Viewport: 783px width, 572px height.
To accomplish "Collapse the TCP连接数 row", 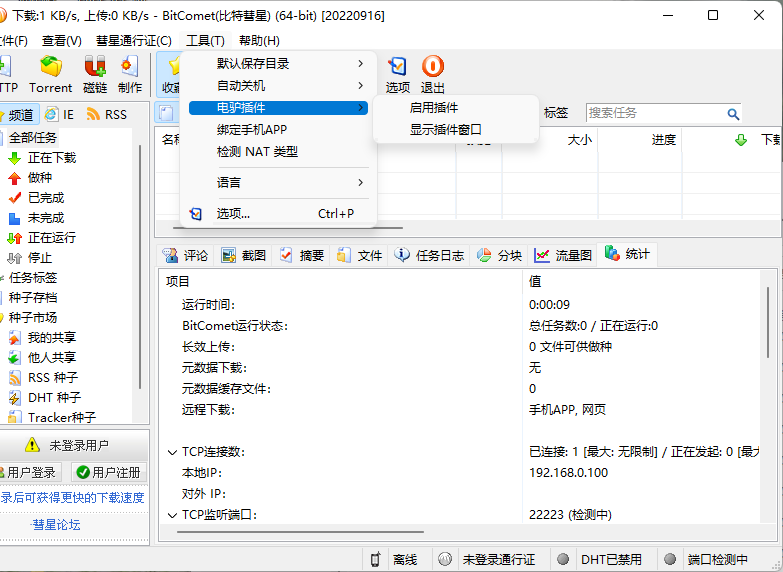I will click(172, 452).
